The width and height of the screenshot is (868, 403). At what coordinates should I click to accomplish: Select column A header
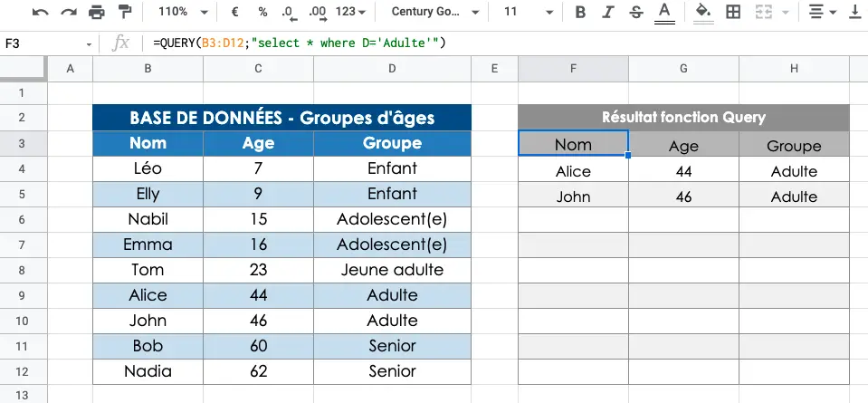point(71,69)
